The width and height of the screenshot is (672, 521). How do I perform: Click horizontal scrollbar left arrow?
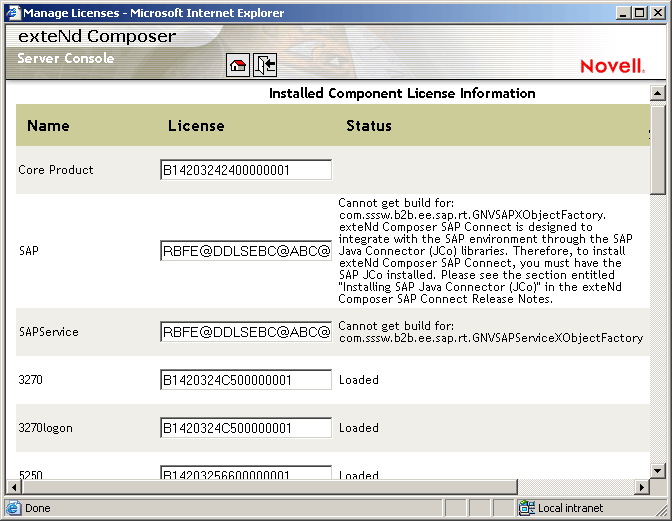tap(14, 487)
